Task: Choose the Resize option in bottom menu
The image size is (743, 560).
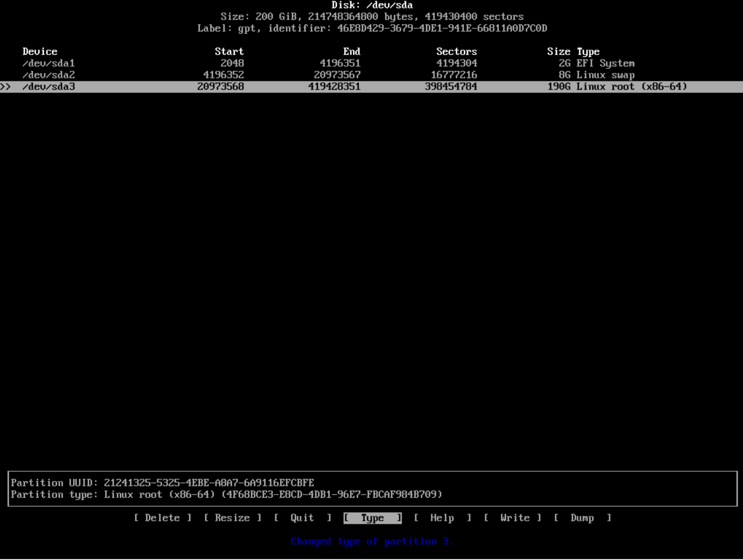Action: [x=232, y=518]
